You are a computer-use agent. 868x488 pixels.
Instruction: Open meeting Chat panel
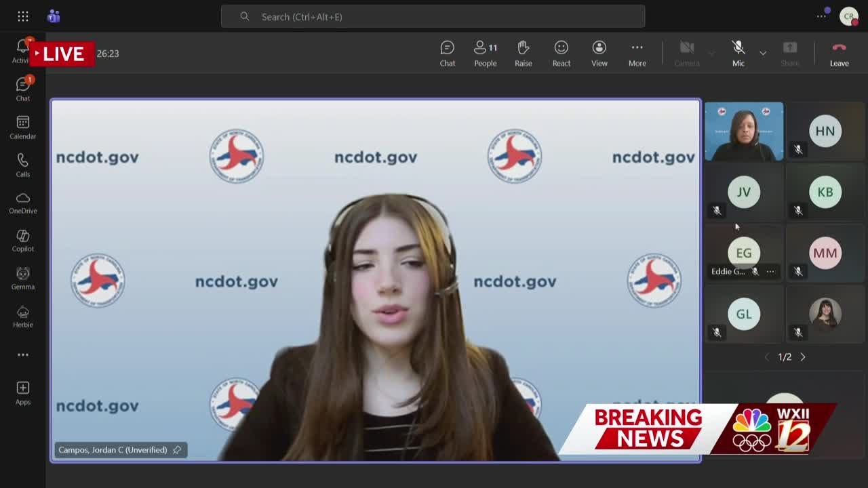(x=448, y=54)
